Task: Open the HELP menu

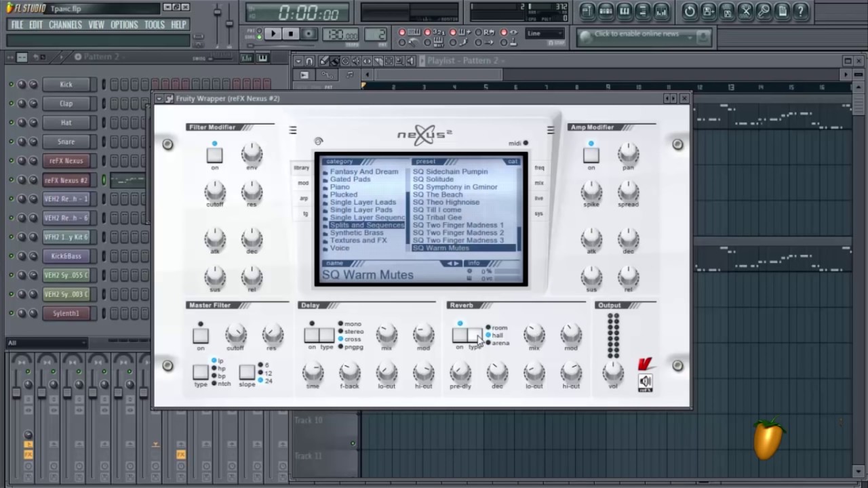Action: 178,25
